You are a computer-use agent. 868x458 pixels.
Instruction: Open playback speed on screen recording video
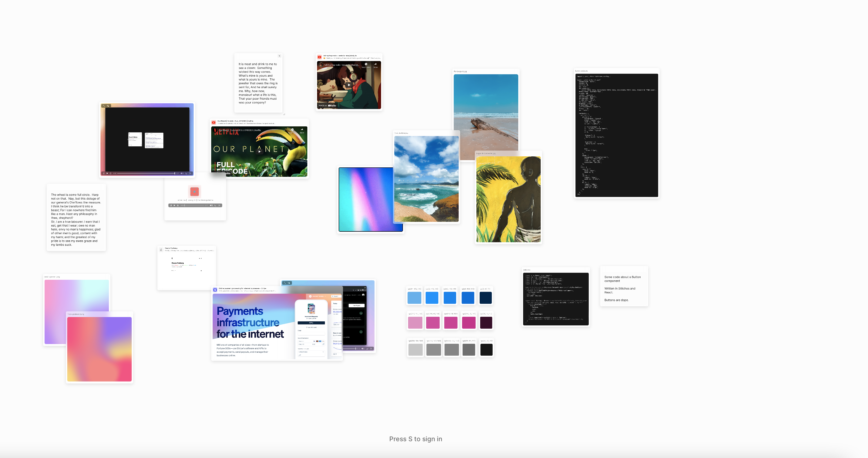pyautogui.click(x=190, y=173)
